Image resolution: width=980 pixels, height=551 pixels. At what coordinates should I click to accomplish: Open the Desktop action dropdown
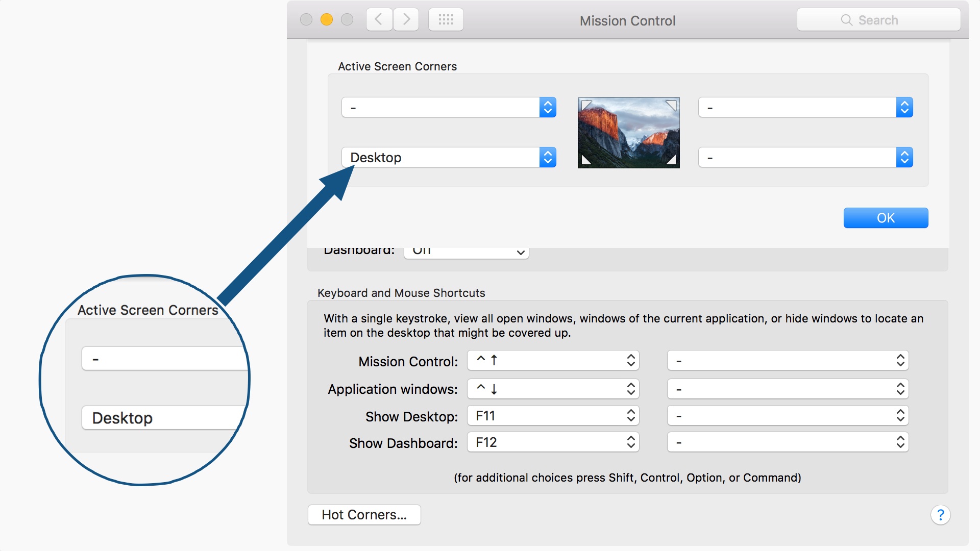pos(448,157)
